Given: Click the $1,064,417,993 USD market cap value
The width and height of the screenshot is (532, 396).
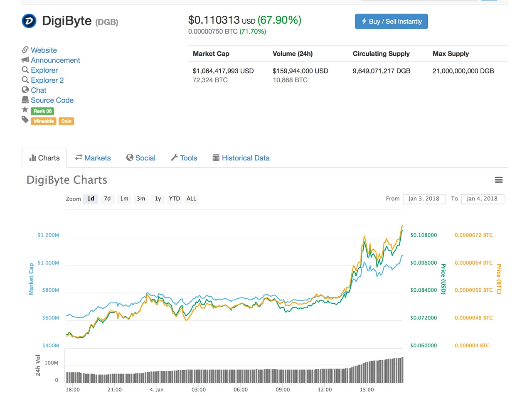Looking at the screenshot, I should pos(223,71).
